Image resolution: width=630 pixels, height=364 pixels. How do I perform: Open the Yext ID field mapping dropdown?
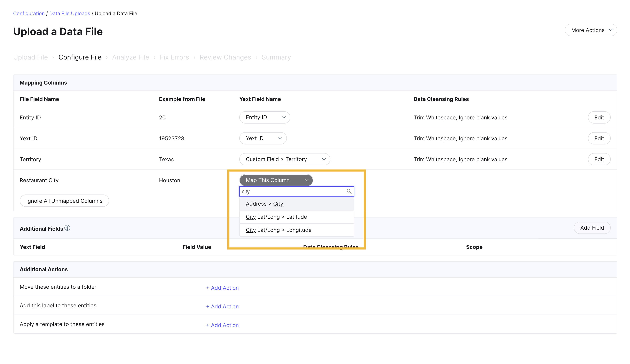point(263,138)
